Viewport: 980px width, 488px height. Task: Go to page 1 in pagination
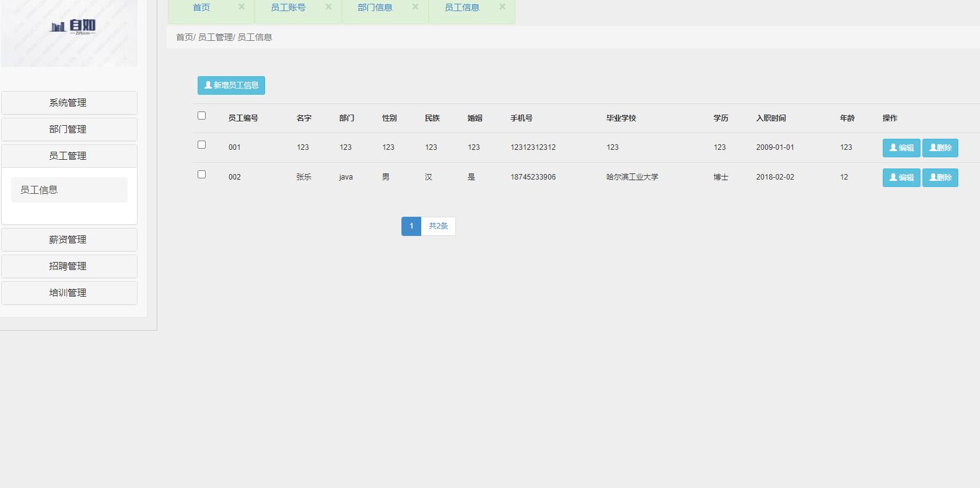click(411, 226)
